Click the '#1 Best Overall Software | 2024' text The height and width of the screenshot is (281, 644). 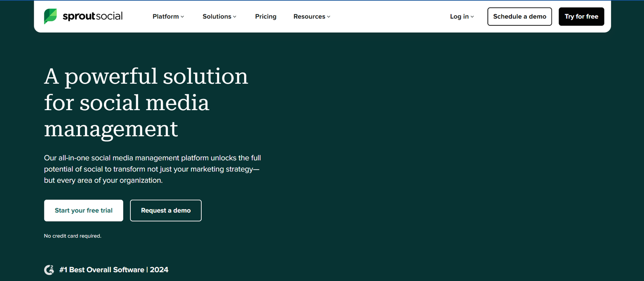114,270
